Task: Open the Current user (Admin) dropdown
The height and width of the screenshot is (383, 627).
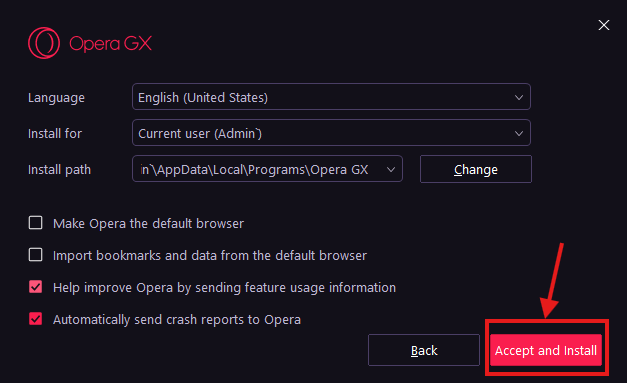Action: [331, 133]
